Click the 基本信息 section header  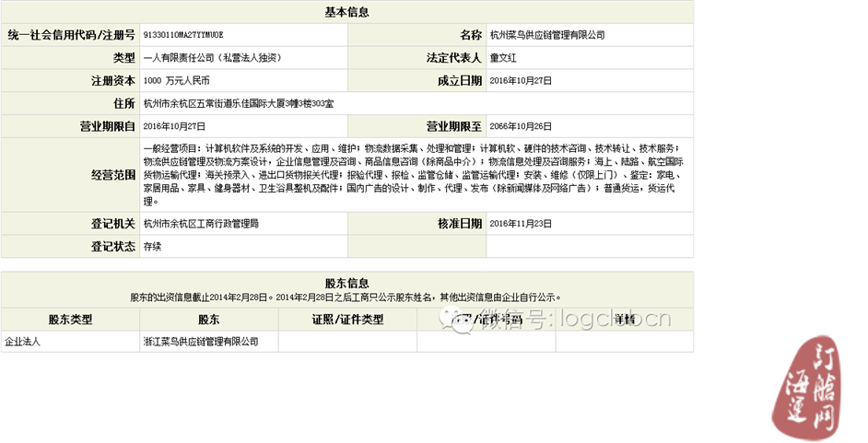tap(346, 12)
